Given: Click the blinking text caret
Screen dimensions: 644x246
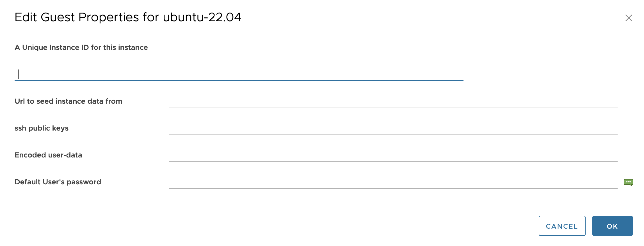Looking at the screenshot, I should pyautogui.click(x=18, y=74).
